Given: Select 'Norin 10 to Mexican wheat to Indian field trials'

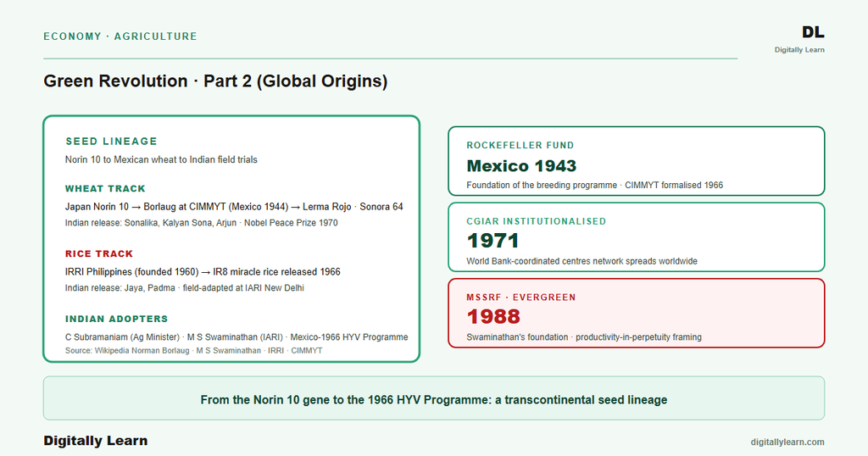Looking at the screenshot, I should coord(161,160).
